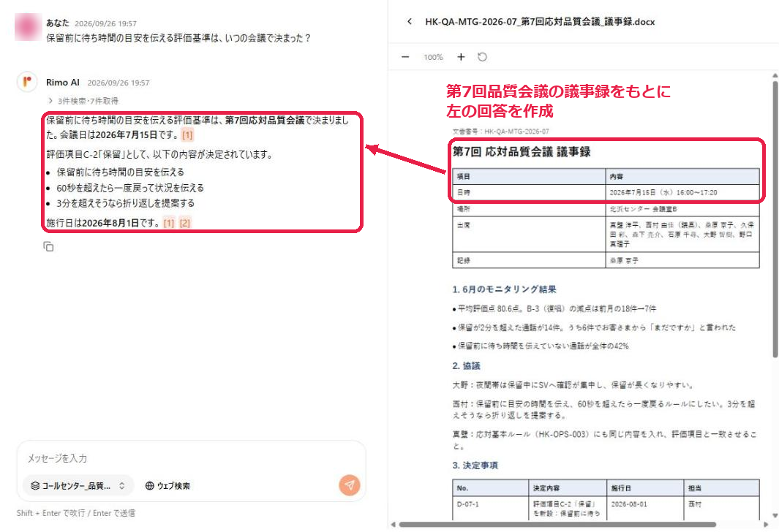The image size is (779, 532).
Task: Click the document scrollbar down arrow
Action: pyautogui.click(x=775, y=516)
